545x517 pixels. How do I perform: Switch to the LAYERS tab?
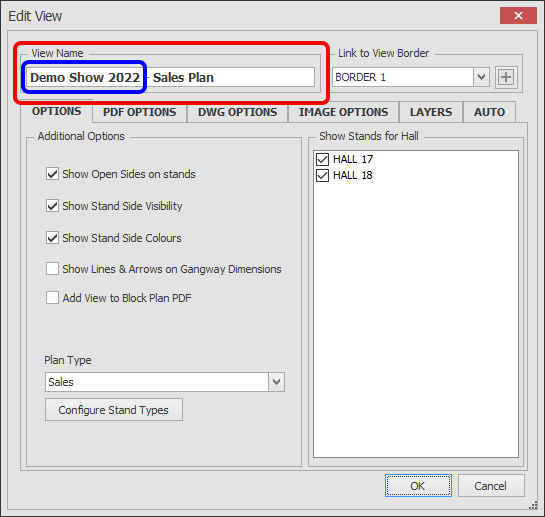click(x=431, y=112)
